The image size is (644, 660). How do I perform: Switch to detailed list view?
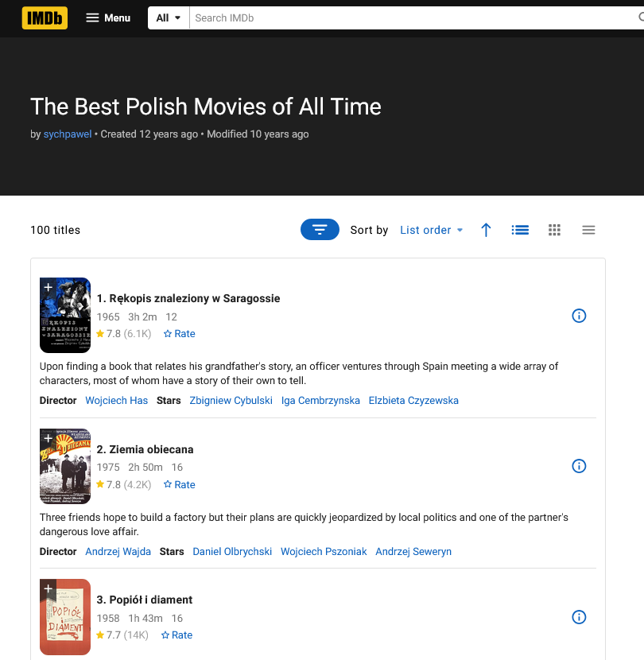[x=520, y=230]
